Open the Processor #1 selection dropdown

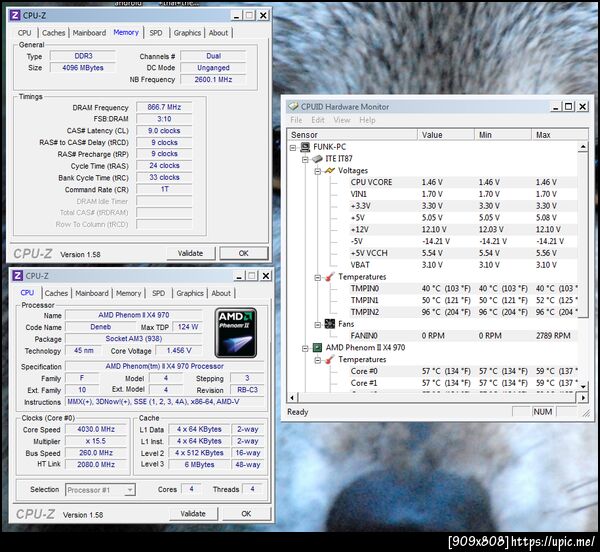(x=130, y=490)
